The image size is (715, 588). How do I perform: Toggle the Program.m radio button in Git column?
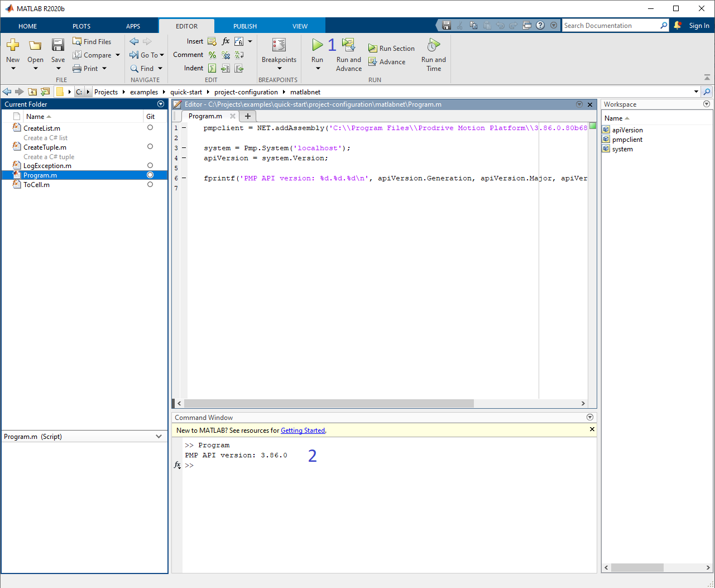coord(150,175)
